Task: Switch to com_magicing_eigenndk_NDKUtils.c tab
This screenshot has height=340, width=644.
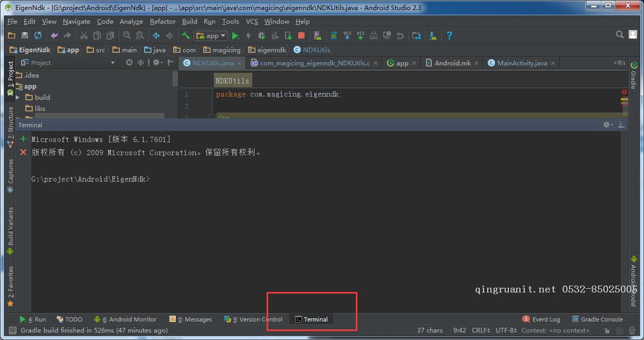Action: [x=315, y=63]
